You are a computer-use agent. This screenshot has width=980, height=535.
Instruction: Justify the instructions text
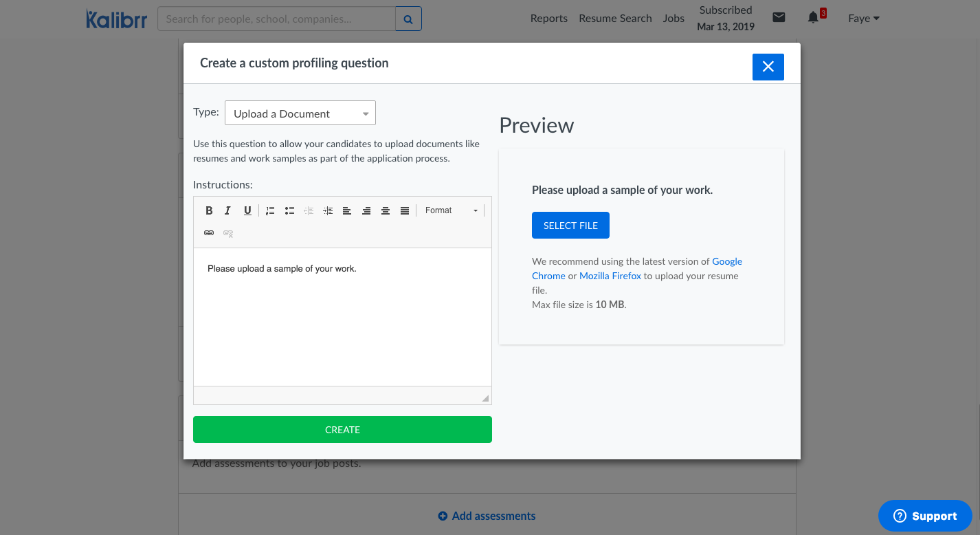pyautogui.click(x=405, y=210)
